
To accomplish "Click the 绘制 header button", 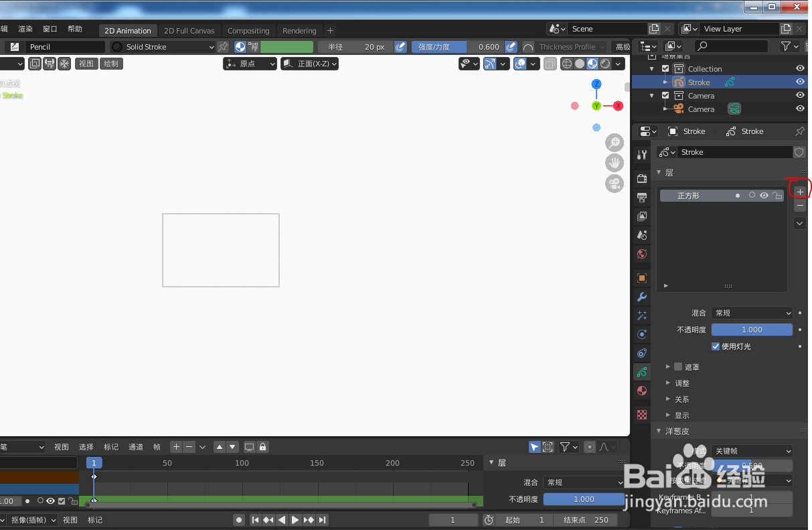I will [111, 64].
